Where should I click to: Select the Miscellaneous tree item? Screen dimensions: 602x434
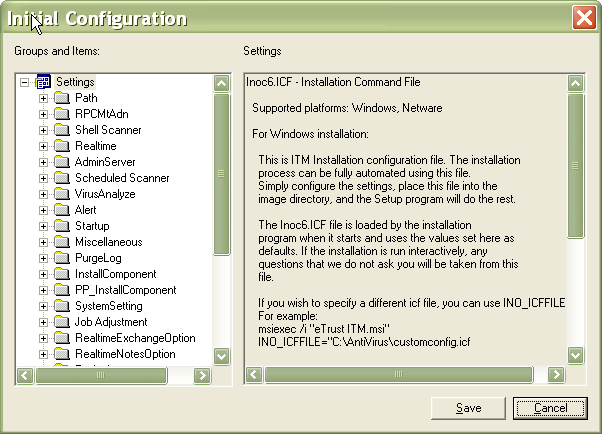point(108,242)
